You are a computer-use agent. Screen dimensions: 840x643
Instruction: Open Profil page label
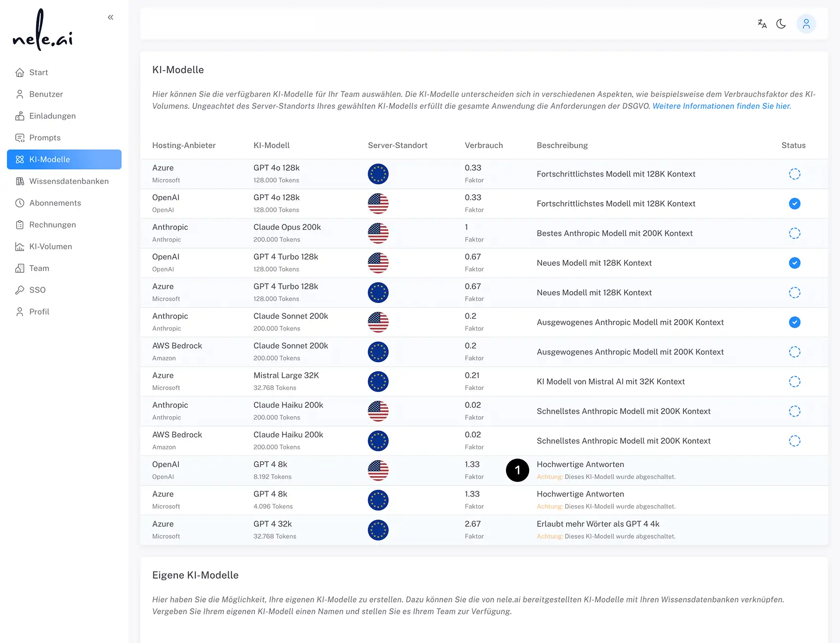pos(39,312)
